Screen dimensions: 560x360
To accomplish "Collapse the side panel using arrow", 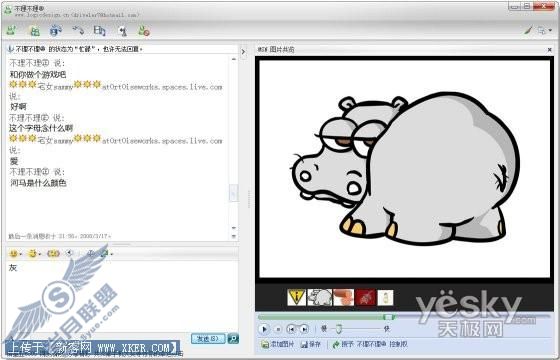I will point(243,52).
